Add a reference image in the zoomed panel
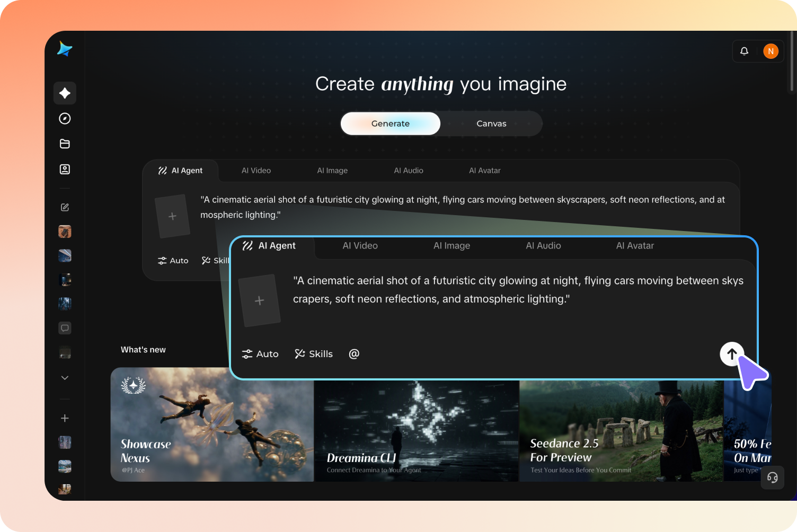Viewport: 797px width, 532px height. (259, 300)
